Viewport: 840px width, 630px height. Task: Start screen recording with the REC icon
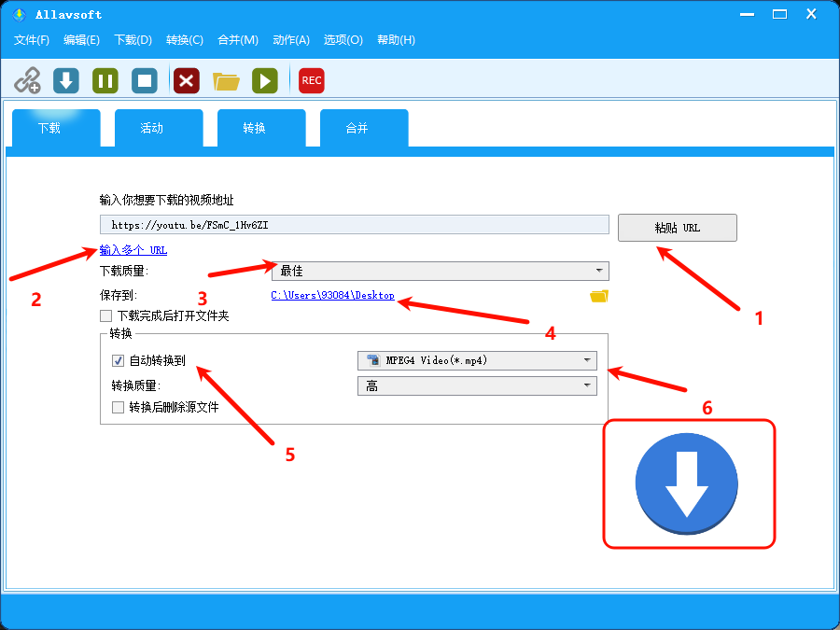(x=312, y=80)
